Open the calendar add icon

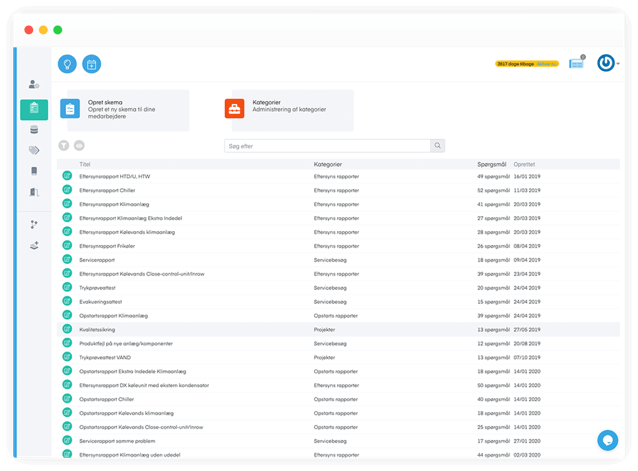[x=91, y=64]
